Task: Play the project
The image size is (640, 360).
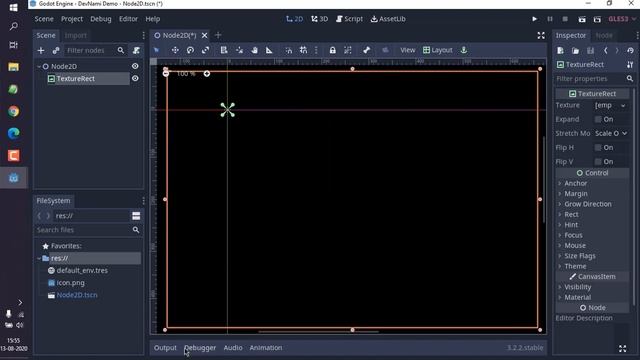Action: click(534, 19)
